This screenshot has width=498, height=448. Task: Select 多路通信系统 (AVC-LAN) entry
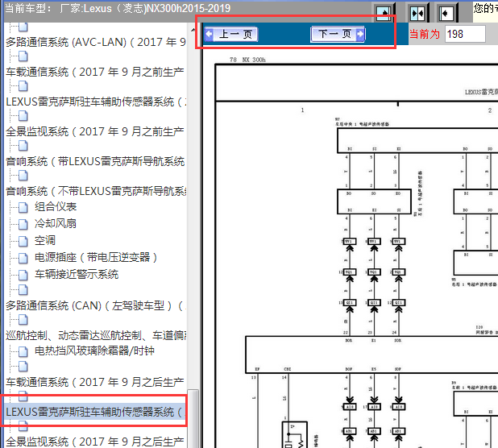[x=96, y=42]
